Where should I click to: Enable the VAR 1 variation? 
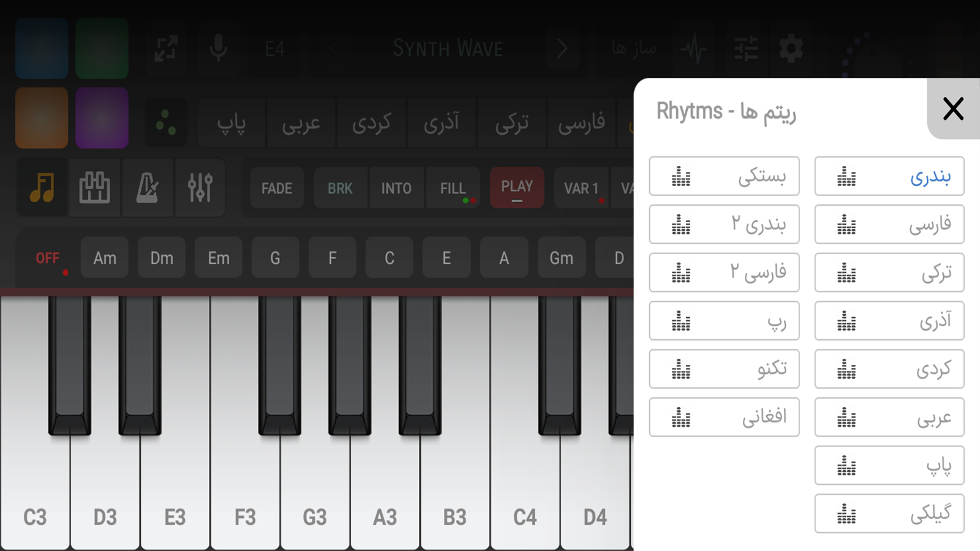coord(581,188)
